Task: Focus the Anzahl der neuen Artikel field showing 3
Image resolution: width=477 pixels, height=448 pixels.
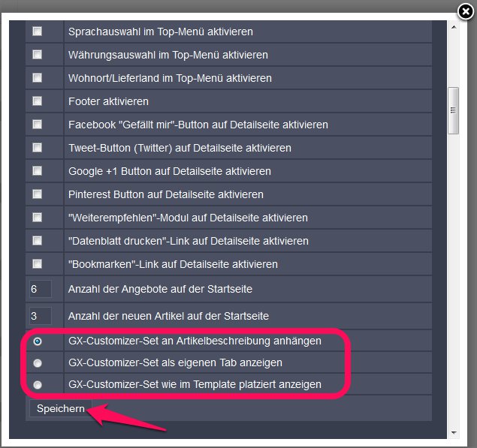Action: click(41, 316)
